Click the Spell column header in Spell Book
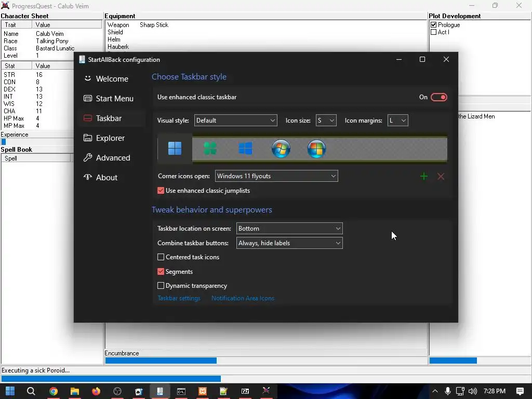 click(36, 158)
